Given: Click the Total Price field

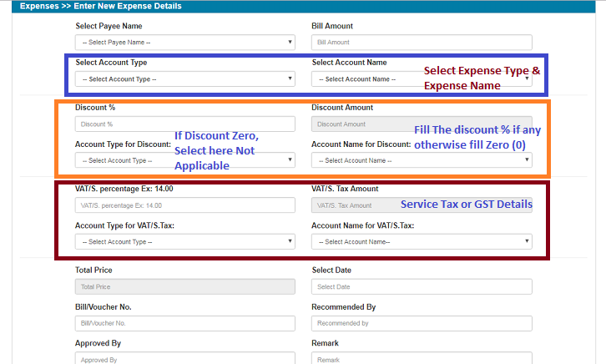Looking at the screenshot, I should pos(184,286).
